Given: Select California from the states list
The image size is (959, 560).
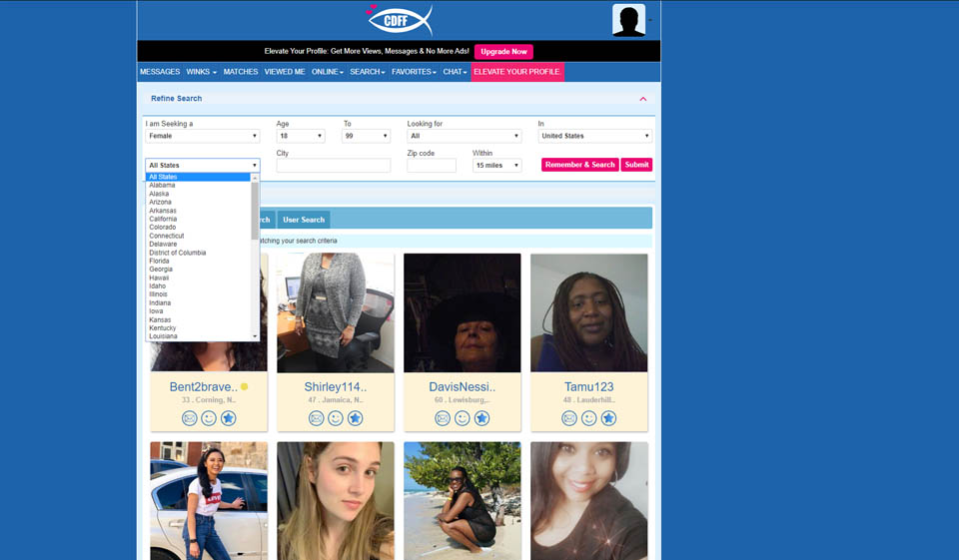Looking at the screenshot, I should [x=163, y=219].
